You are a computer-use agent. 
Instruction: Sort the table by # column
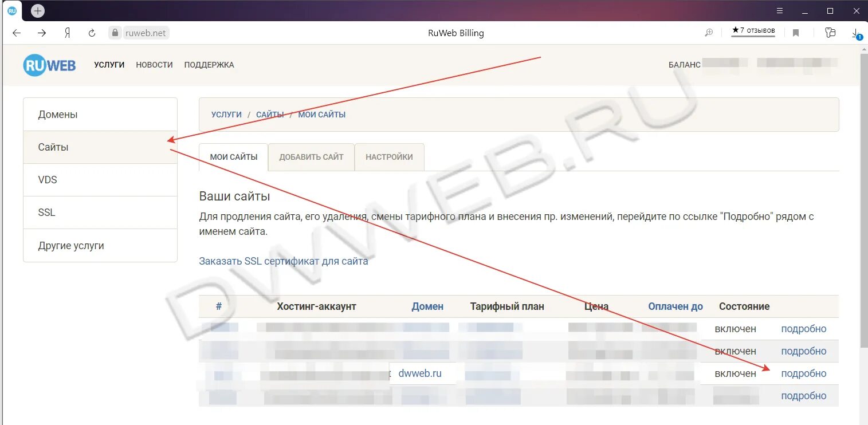click(219, 306)
